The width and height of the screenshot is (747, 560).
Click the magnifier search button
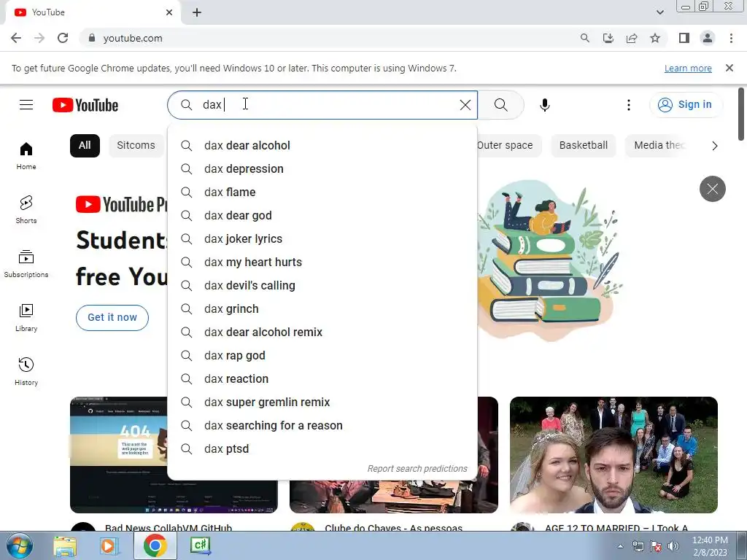click(x=500, y=105)
